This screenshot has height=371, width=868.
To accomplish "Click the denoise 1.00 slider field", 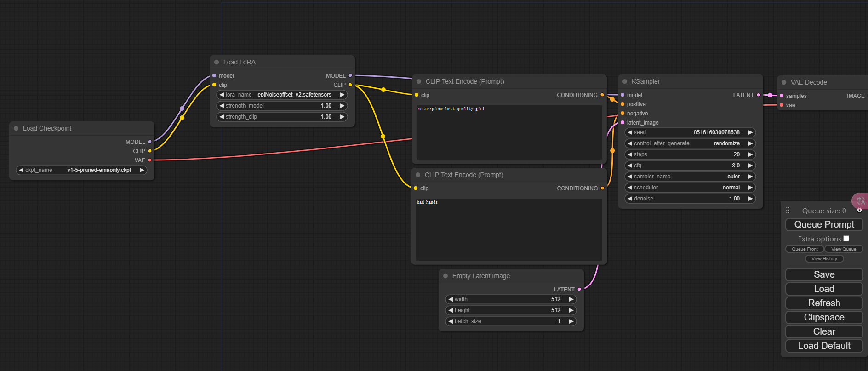I will click(x=690, y=199).
